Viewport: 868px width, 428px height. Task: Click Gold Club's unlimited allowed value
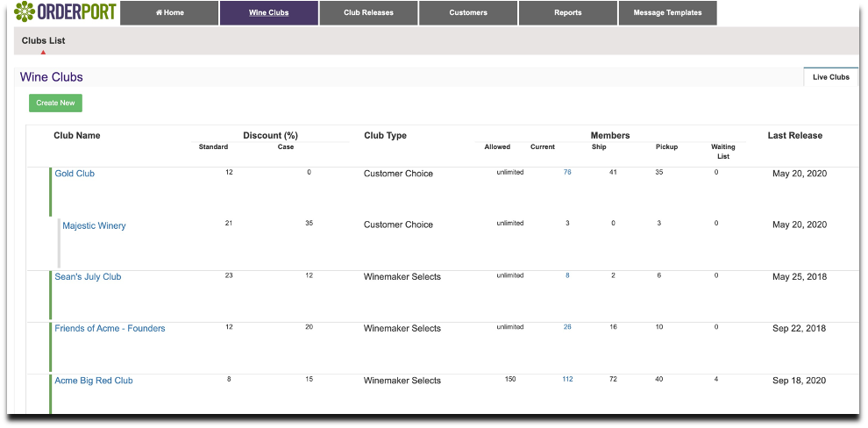tap(509, 172)
